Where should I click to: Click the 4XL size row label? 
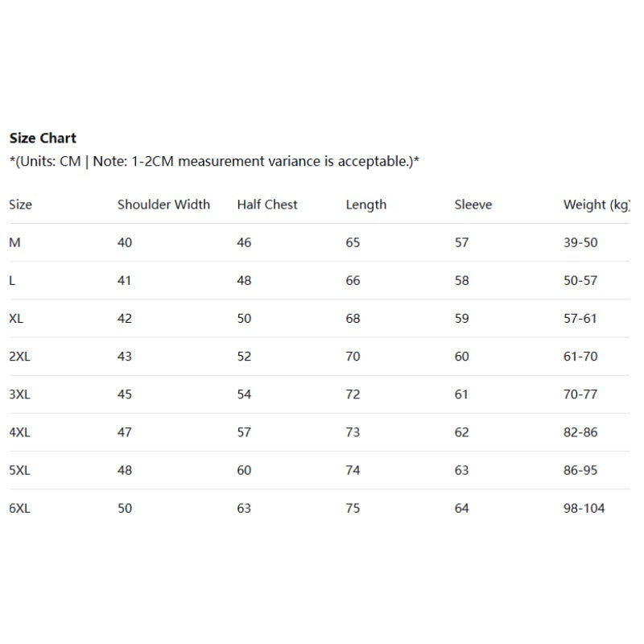tap(19, 432)
